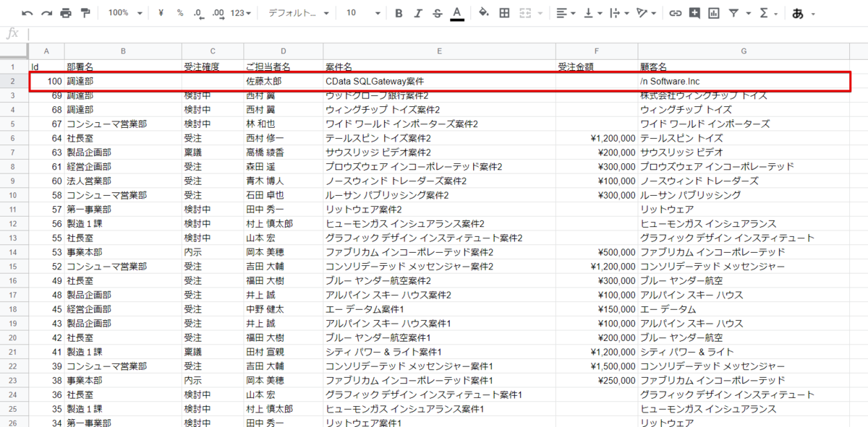Toggle bold formatting
The height and width of the screenshot is (427, 868).
(x=399, y=13)
